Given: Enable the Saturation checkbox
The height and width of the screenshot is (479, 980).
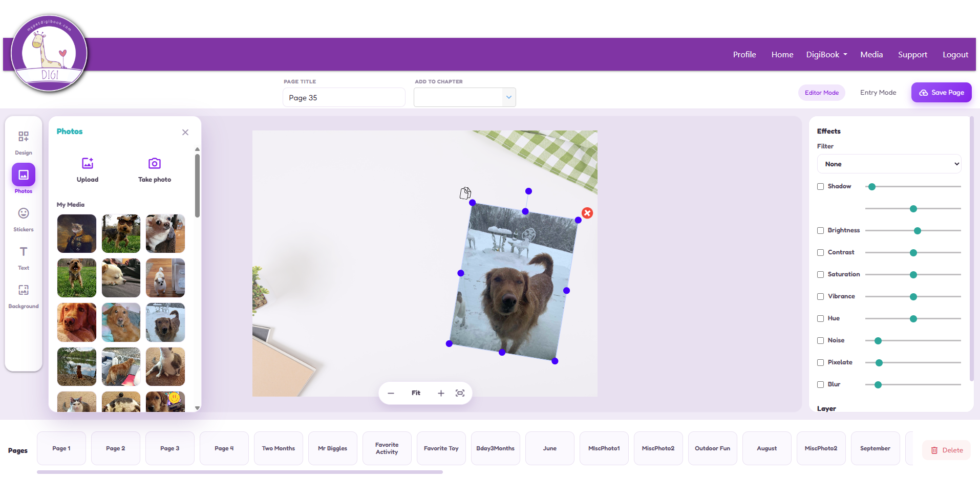Looking at the screenshot, I should point(820,275).
